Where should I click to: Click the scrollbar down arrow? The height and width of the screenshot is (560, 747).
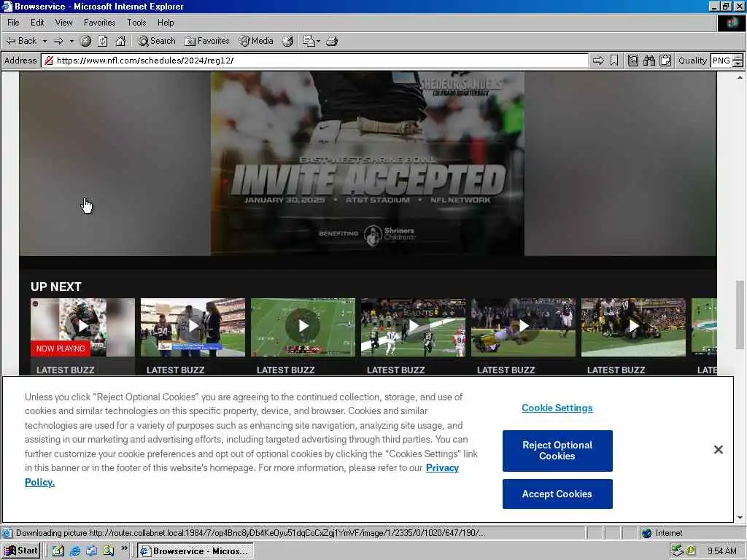[740, 518]
